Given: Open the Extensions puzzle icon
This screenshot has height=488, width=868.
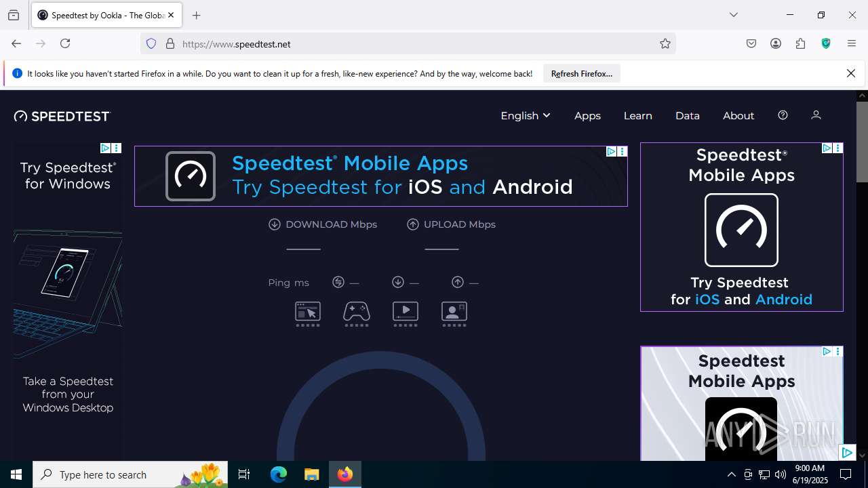Looking at the screenshot, I should [801, 43].
